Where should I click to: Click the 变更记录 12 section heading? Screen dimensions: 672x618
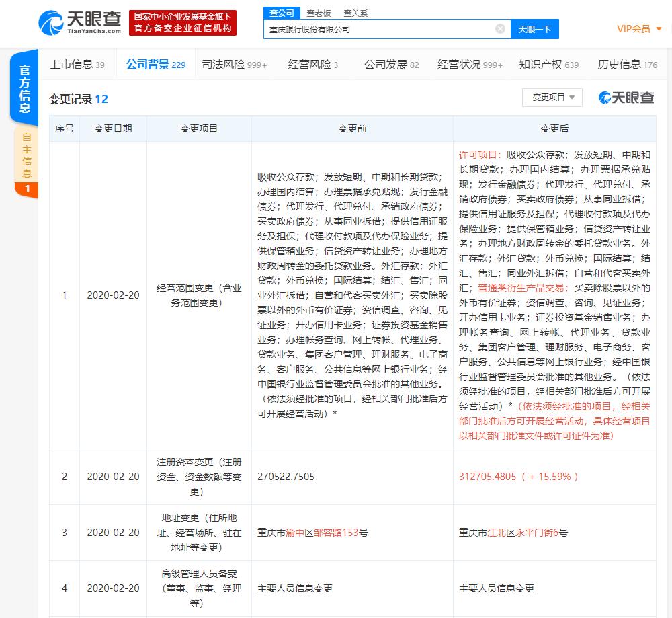[x=79, y=99]
